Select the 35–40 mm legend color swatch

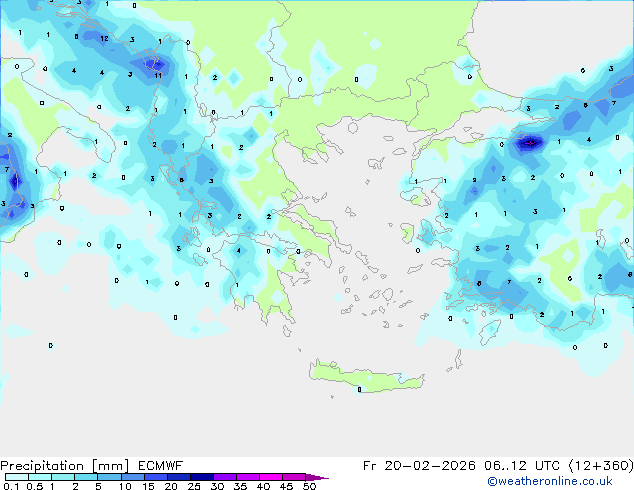[x=248, y=477]
